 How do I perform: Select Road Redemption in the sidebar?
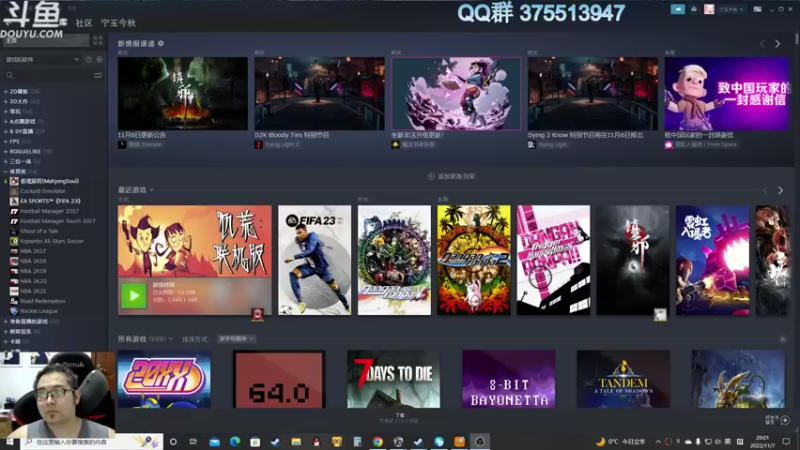tap(42, 301)
